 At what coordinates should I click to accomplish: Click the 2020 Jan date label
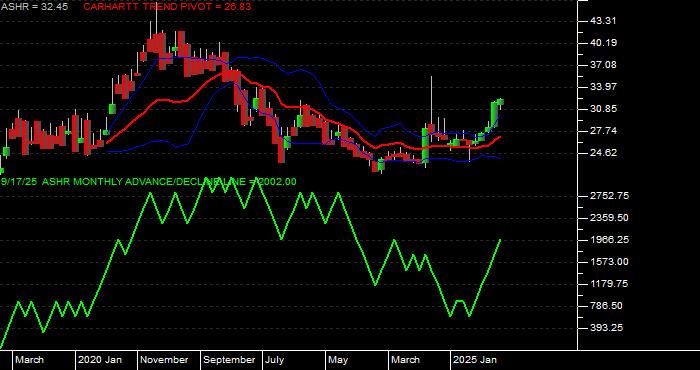pyautogui.click(x=100, y=360)
